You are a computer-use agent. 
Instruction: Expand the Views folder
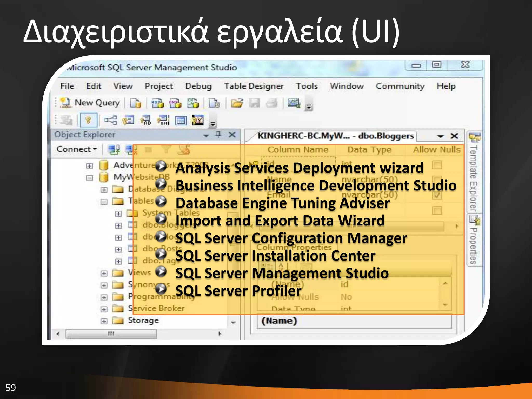click(x=104, y=273)
